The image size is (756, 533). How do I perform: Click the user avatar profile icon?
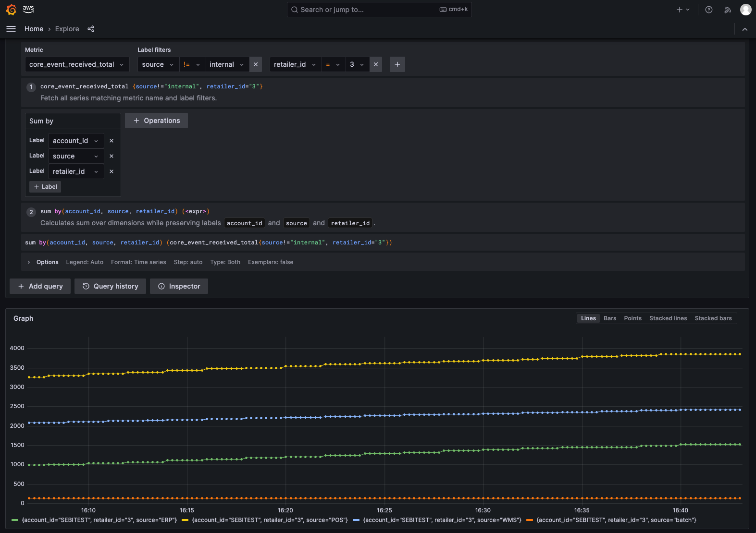[x=745, y=10]
